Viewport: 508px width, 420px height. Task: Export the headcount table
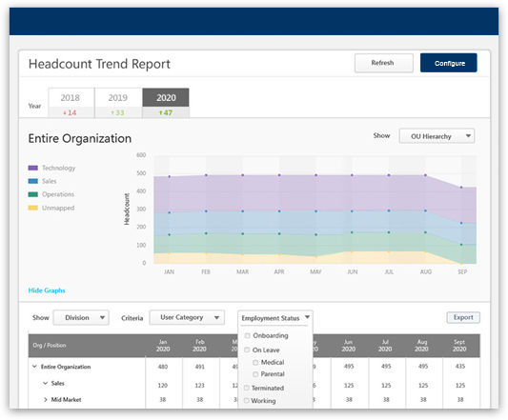(463, 317)
